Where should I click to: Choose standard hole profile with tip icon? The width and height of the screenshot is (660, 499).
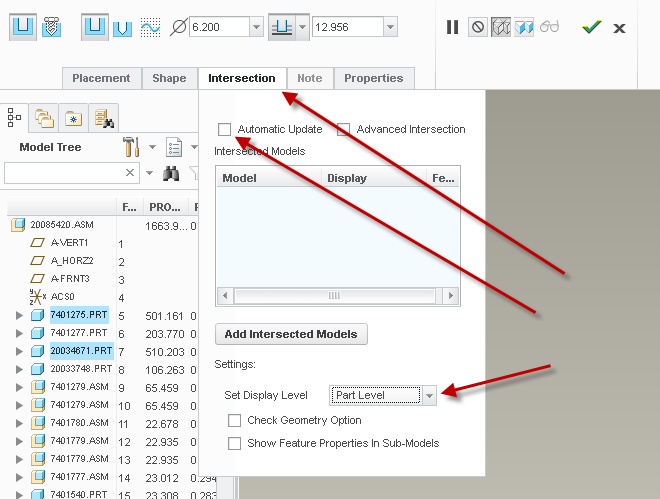(x=122, y=28)
